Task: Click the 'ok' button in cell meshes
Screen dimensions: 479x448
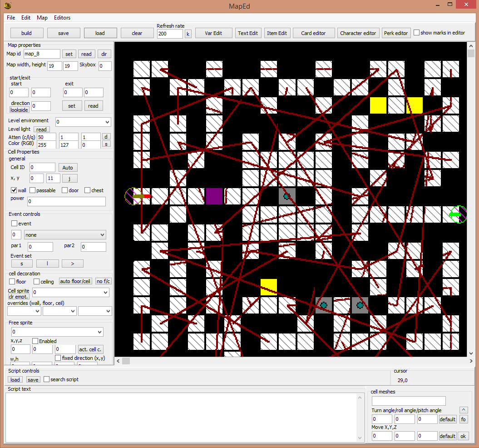Action: click(x=463, y=436)
